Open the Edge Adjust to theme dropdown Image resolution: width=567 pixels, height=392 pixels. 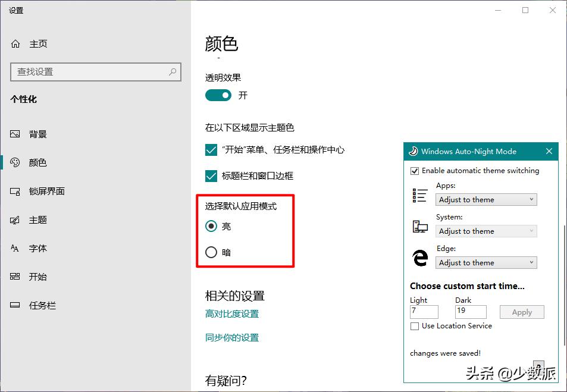click(486, 262)
